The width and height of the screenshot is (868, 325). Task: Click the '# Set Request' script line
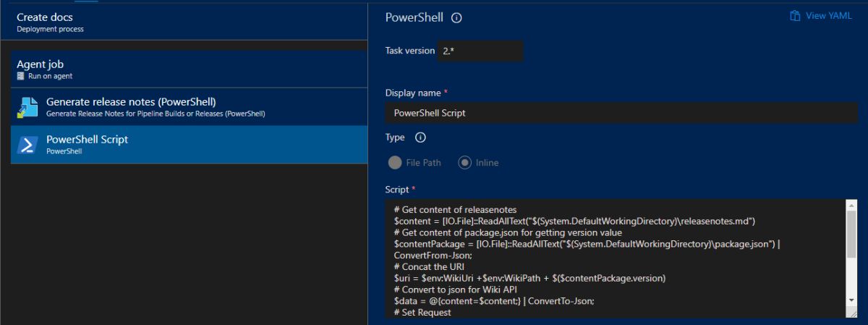(422, 313)
